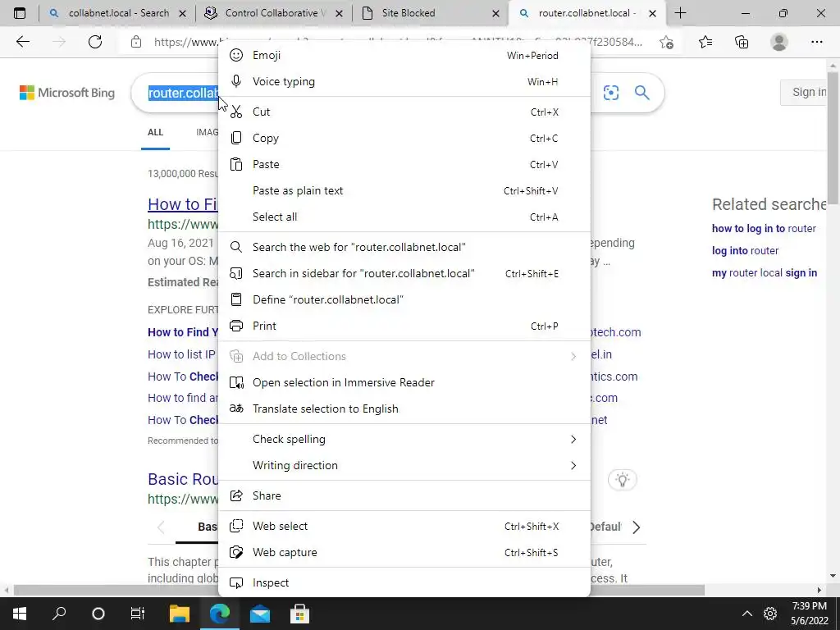The width and height of the screenshot is (840, 630).
Task: Select Paste as plain text
Action: pos(404,190)
